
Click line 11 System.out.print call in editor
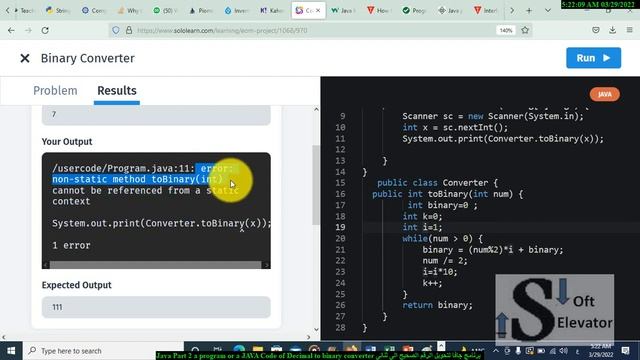tap(503, 139)
